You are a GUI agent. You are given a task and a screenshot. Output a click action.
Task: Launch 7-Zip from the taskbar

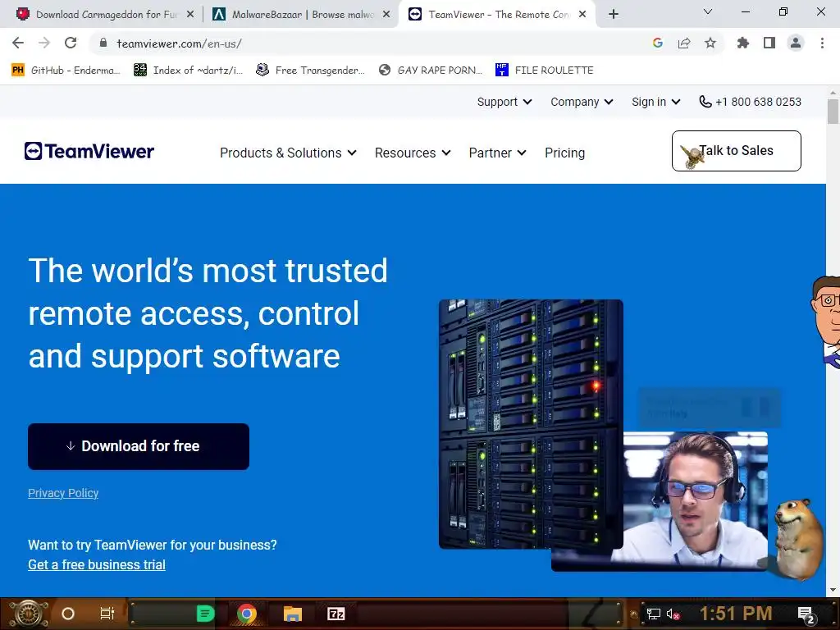click(336, 614)
